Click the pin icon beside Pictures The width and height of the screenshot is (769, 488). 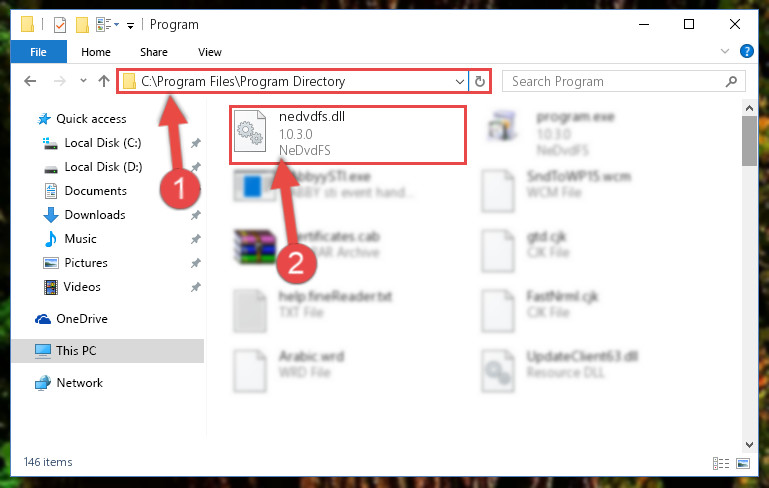(x=196, y=263)
